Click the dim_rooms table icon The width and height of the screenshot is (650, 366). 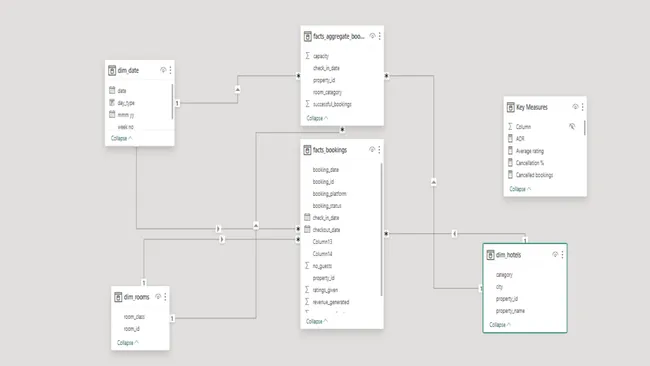[118, 297]
